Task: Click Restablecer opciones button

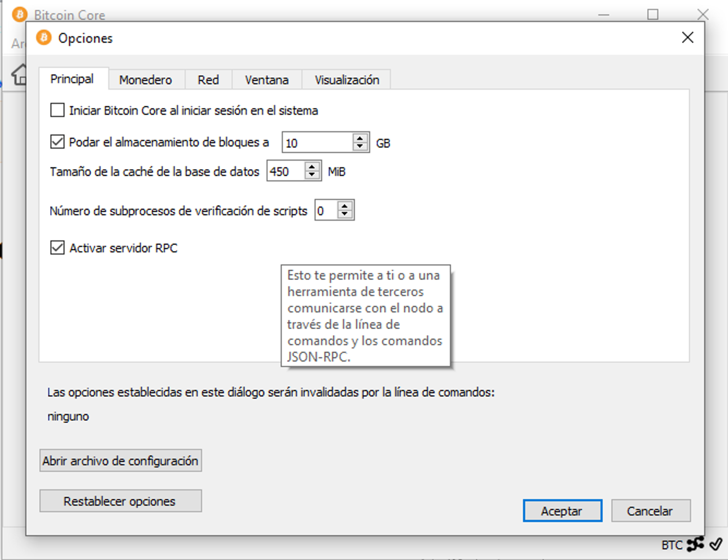Action: (x=120, y=501)
